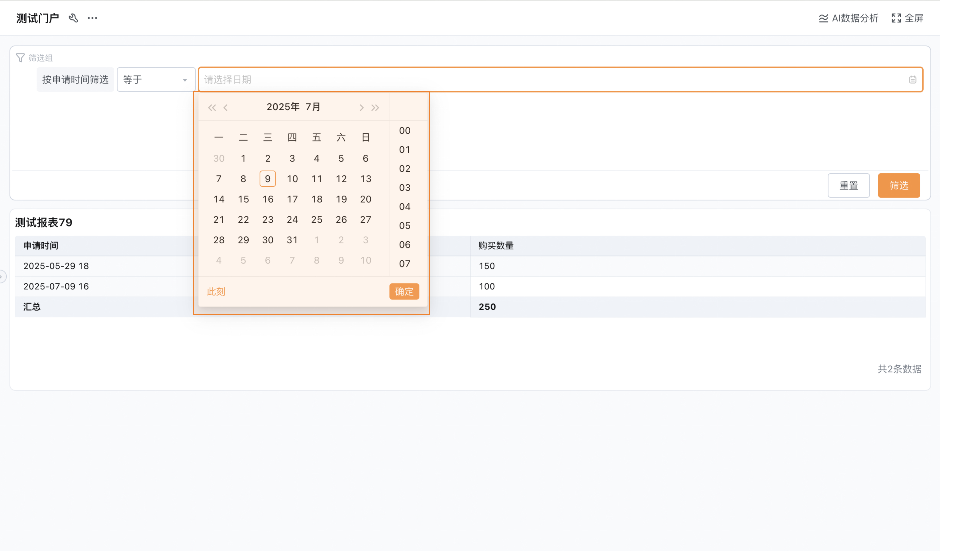
Task: Apply filter with 筛选 button
Action: coord(899,186)
